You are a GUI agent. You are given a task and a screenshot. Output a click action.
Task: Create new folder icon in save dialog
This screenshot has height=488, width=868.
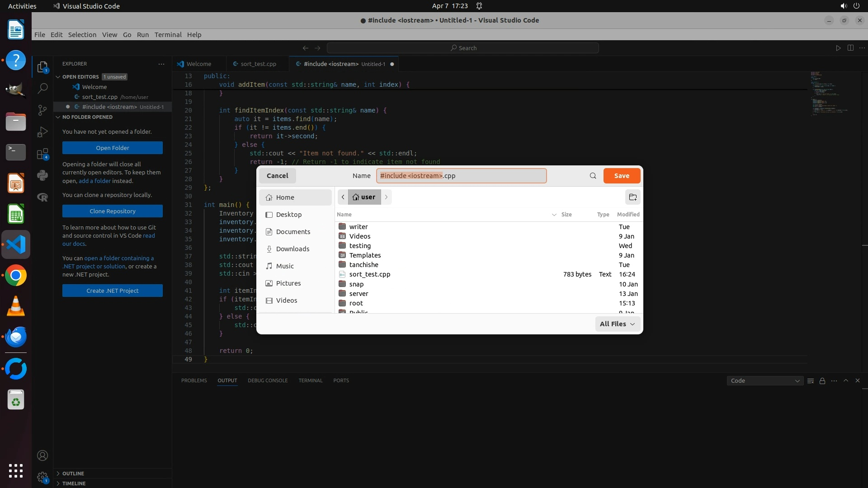pos(632,197)
